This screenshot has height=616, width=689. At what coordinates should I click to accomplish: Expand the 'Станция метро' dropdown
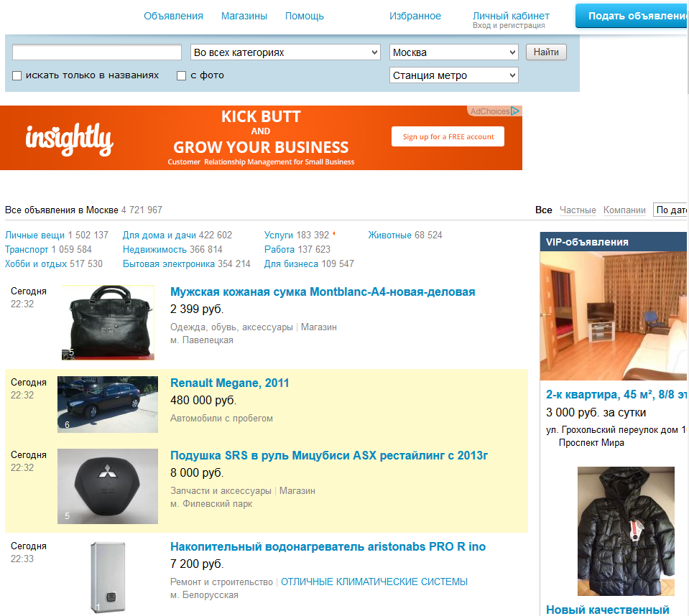454,75
